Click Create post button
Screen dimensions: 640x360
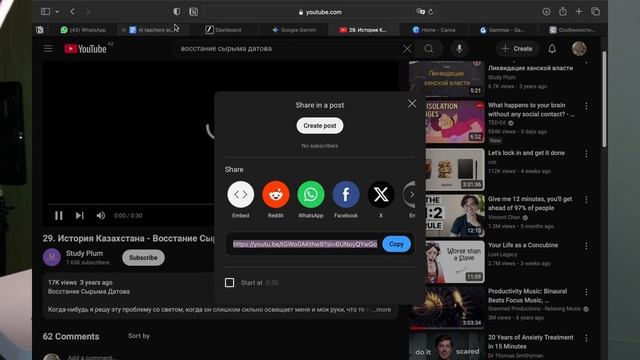coord(320,126)
